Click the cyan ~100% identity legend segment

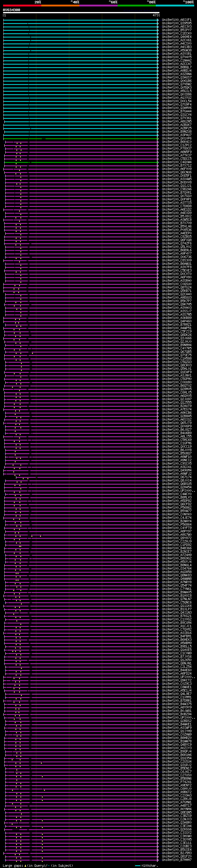pyautogui.click(x=175, y=6)
